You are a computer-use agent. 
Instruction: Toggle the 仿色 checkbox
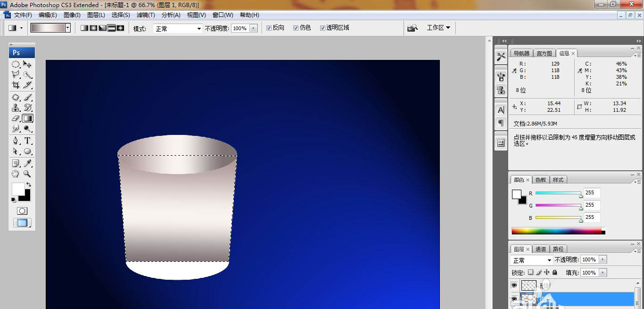[296, 28]
